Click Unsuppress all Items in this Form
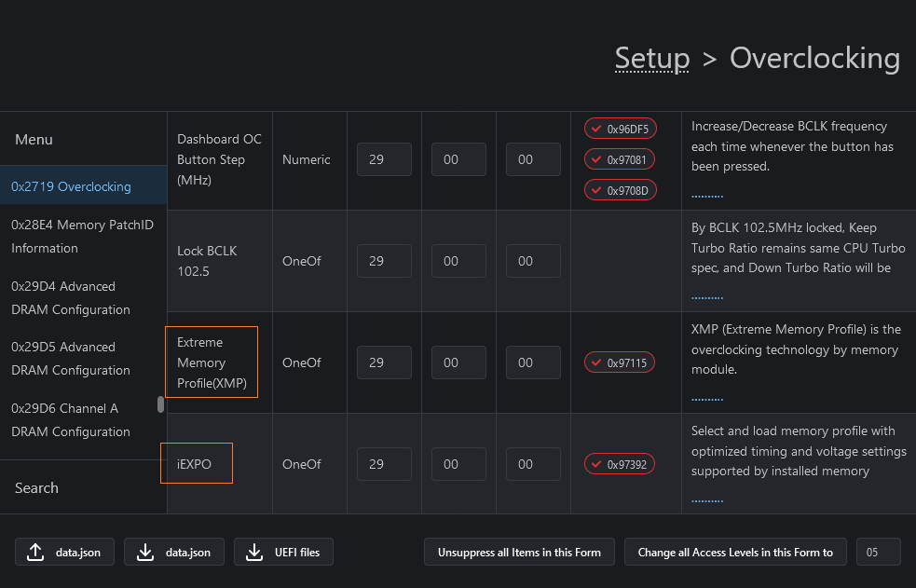Screen dimensions: 916x588 [x=519, y=553]
